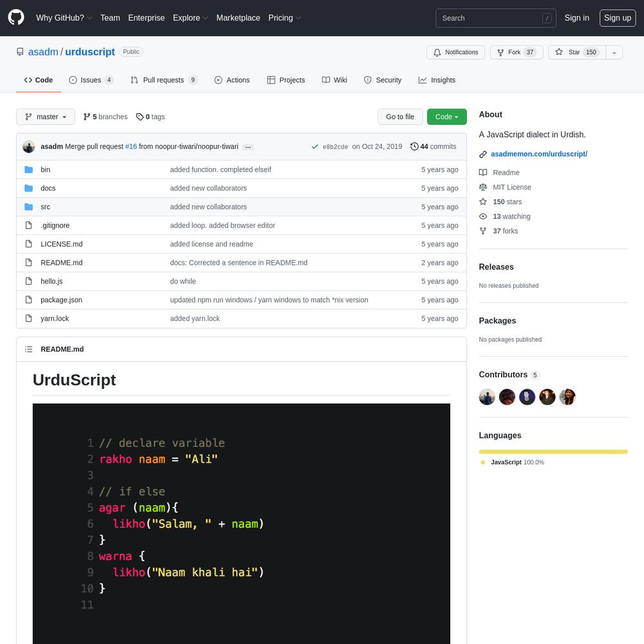Click the docs folder icon
The height and width of the screenshot is (644, 644).
click(28, 188)
